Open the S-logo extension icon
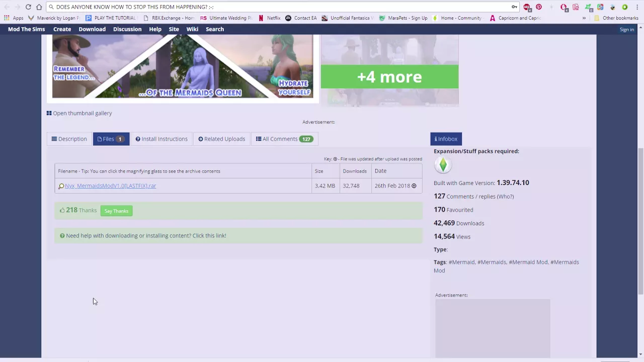This screenshot has width=644, height=362. tap(600, 7)
